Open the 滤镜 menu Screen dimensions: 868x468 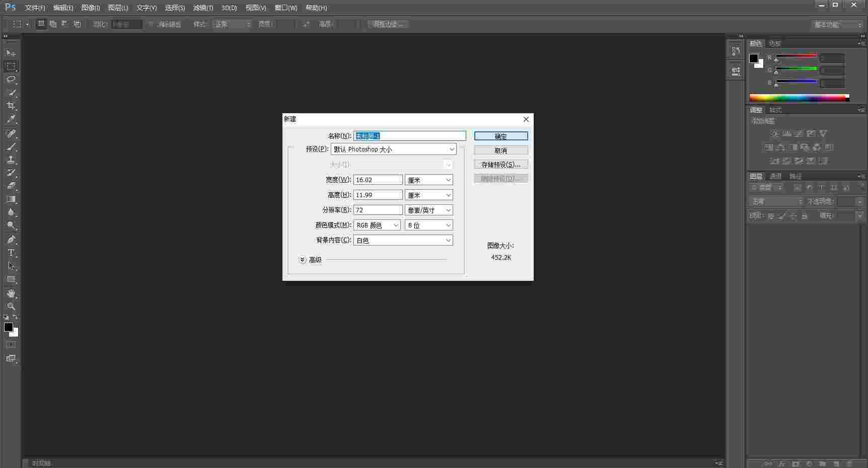203,8
